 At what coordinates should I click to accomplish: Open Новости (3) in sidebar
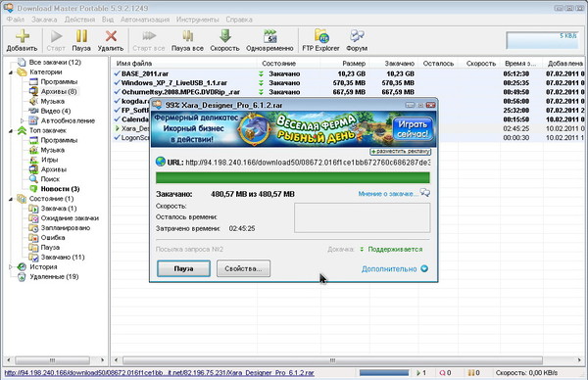coord(60,189)
